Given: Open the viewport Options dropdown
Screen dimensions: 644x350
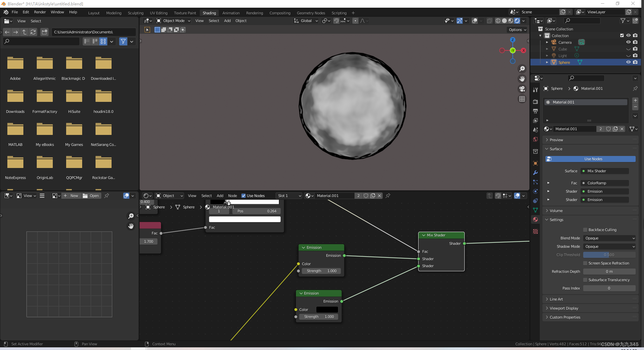Looking at the screenshot, I should [x=517, y=30].
